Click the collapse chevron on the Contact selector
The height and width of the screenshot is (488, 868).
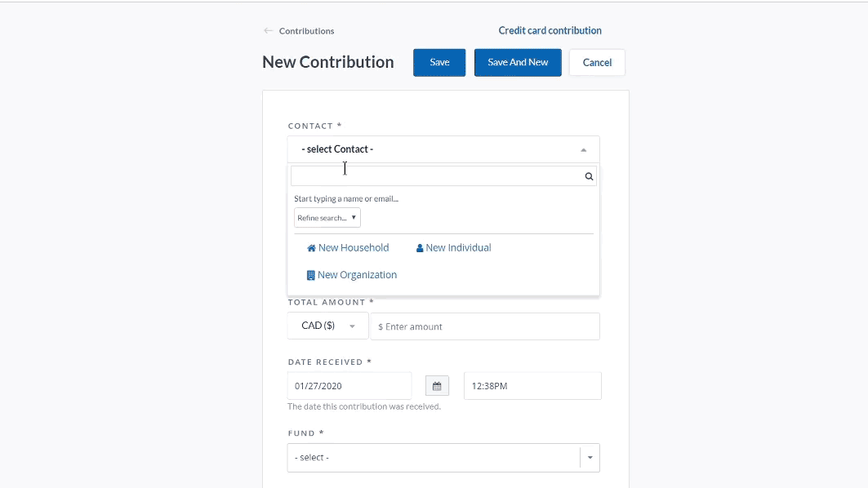[x=583, y=150]
